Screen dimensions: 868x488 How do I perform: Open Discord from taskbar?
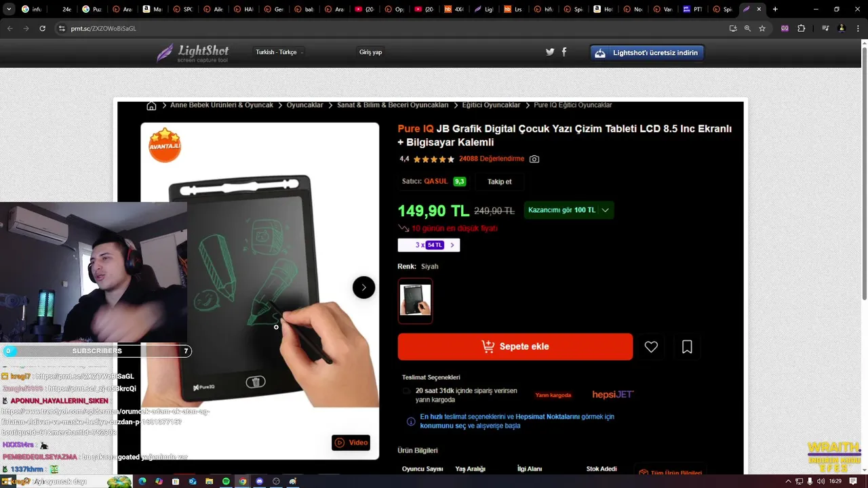coord(259,481)
